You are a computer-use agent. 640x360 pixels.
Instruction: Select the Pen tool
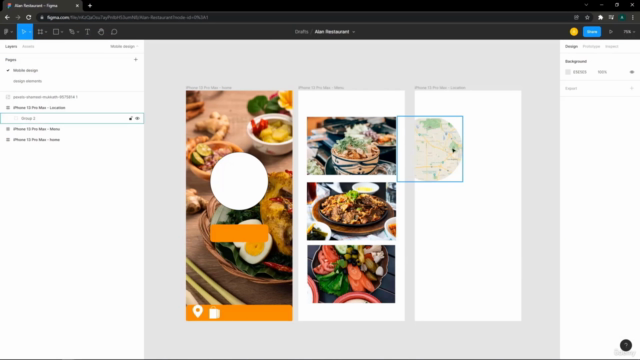(x=72, y=31)
